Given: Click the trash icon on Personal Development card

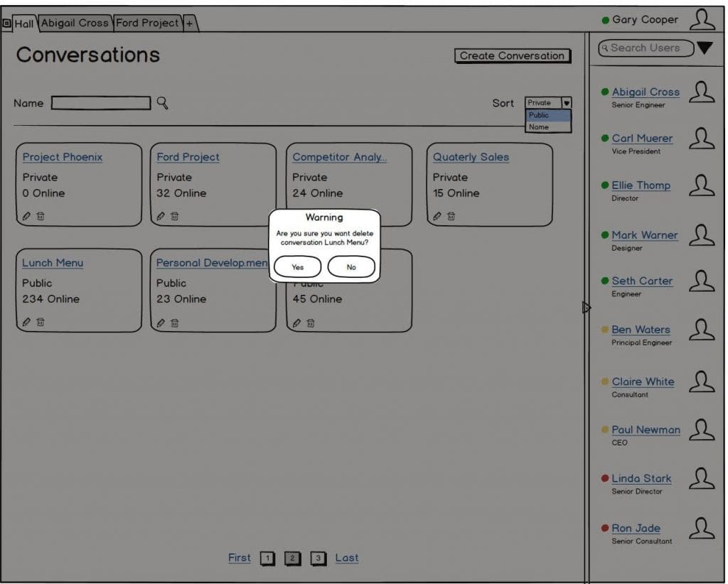Looking at the screenshot, I should [x=175, y=323].
